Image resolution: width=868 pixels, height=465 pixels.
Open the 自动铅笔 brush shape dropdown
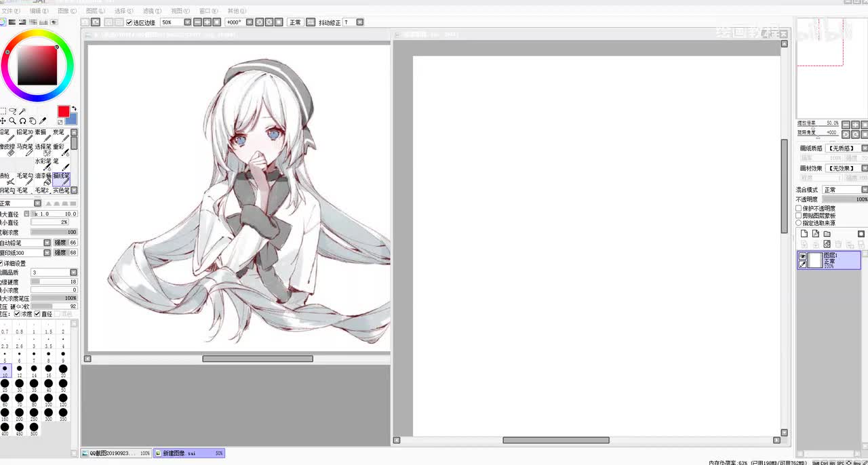(x=47, y=243)
